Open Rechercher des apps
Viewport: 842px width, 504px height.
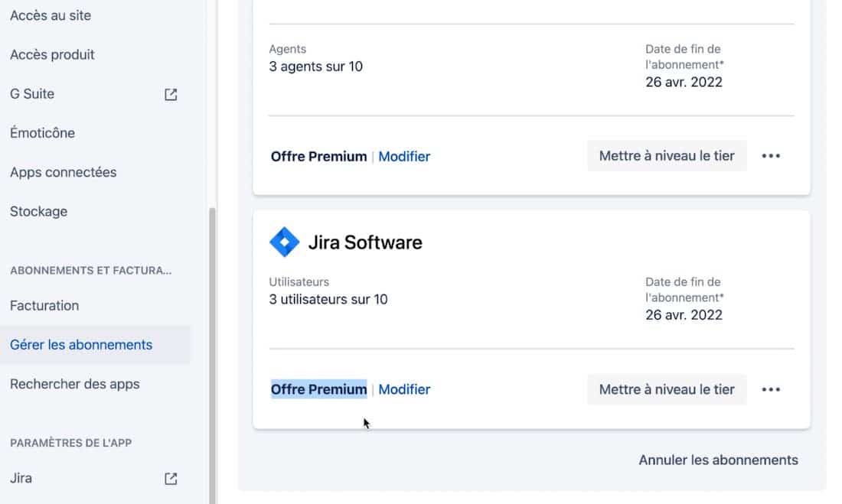click(75, 384)
